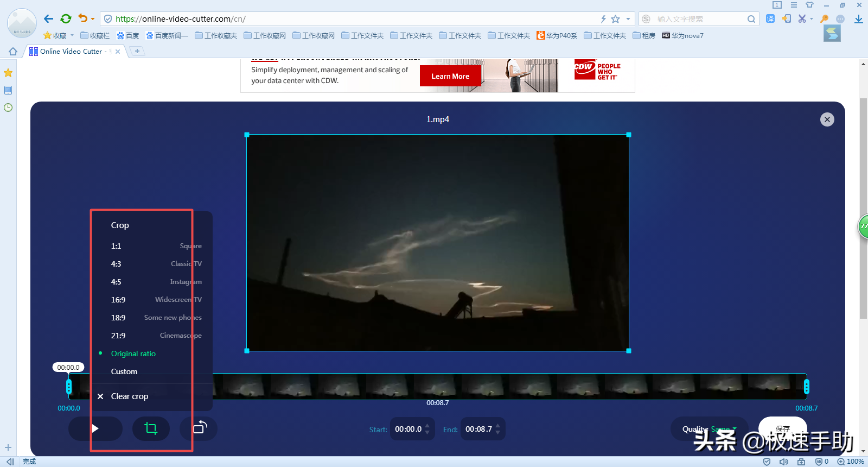Click the sidebar history clock icon
The width and height of the screenshot is (868, 467).
point(8,108)
